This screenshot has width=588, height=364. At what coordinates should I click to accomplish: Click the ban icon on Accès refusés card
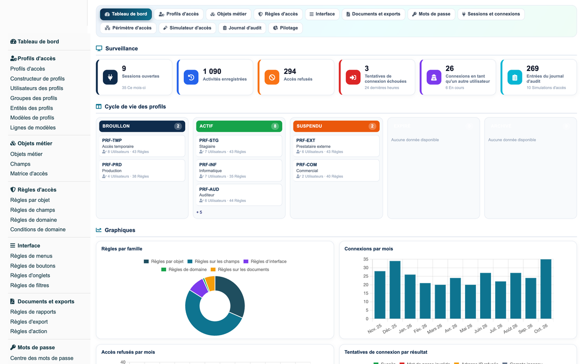coord(272,77)
